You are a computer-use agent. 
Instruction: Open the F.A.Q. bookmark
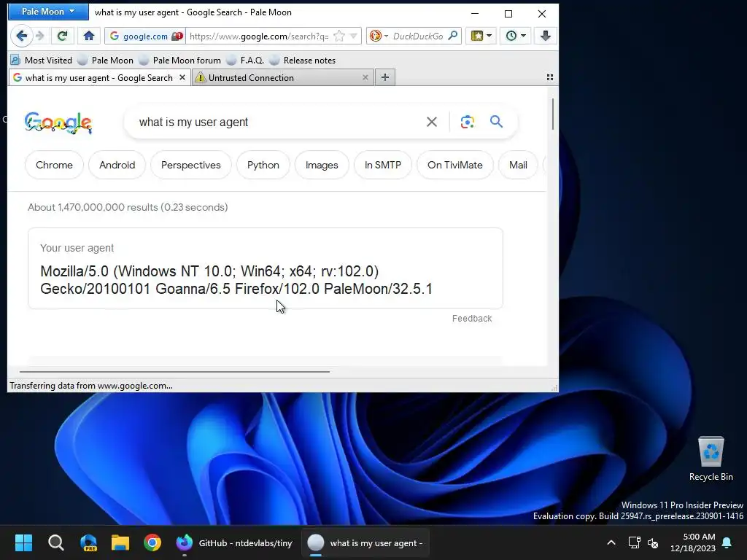[x=245, y=61]
